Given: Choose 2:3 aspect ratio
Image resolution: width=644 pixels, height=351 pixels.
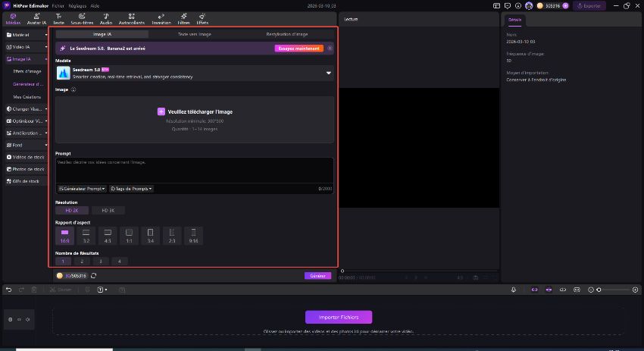Looking at the screenshot, I should pos(172,236).
